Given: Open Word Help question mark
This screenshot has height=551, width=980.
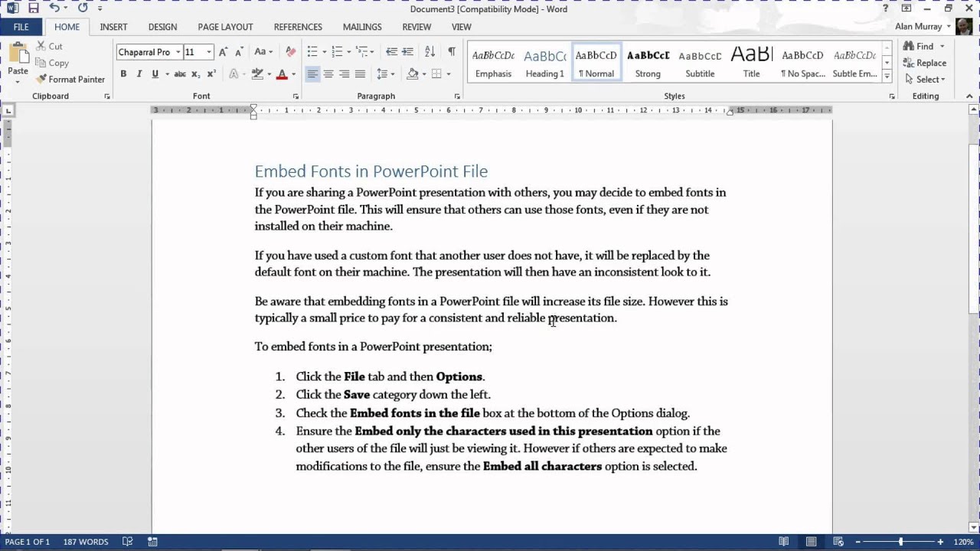Looking at the screenshot, I should [886, 8].
